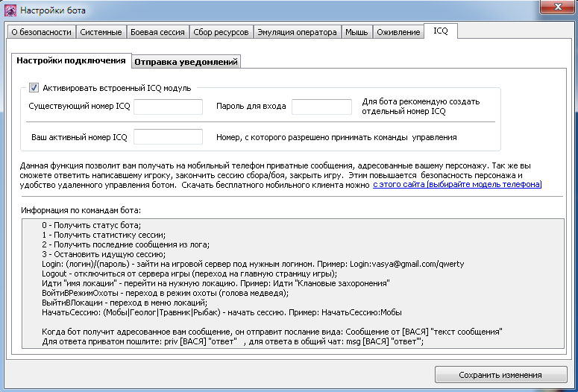
Task: Switch to the Отправка уведомлений sub-tab
Action: pyautogui.click(x=186, y=62)
